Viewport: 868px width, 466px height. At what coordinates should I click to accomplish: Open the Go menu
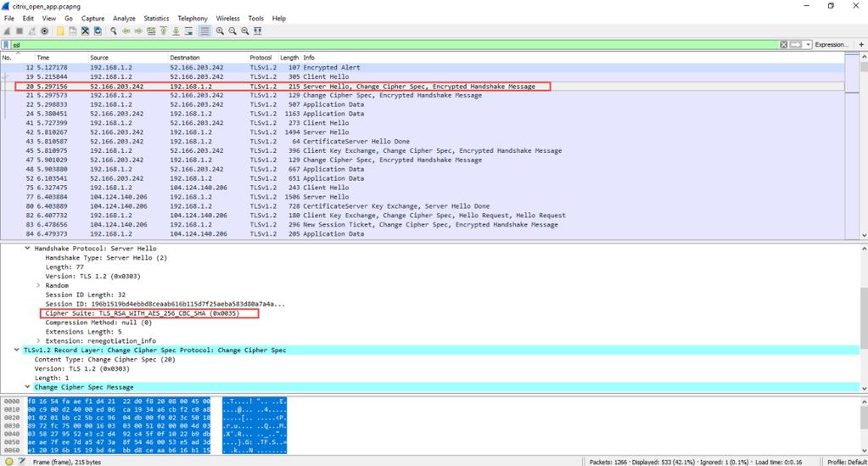click(x=69, y=19)
